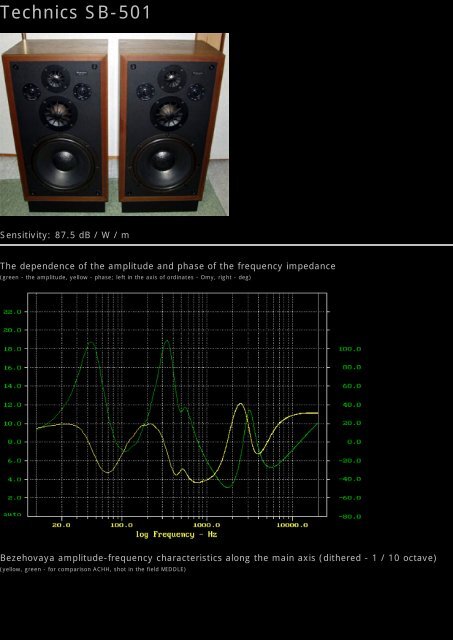Image resolution: width=453 pixels, height=640 pixels.
Task: Click the 18.0 ohm label on left axis
Action: pos(12,349)
